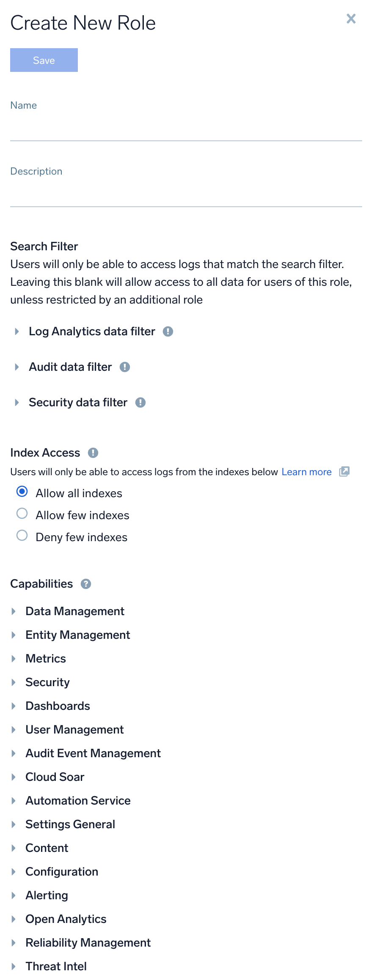Viewport: 374px width, 980px height.
Task: Click the Save button
Action: click(x=44, y=60)
